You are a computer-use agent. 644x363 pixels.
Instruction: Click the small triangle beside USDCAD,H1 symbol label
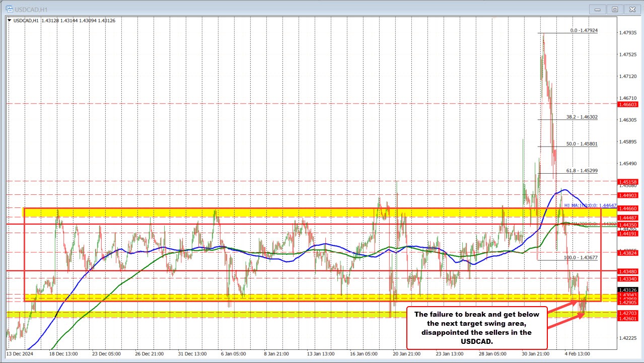10,20
